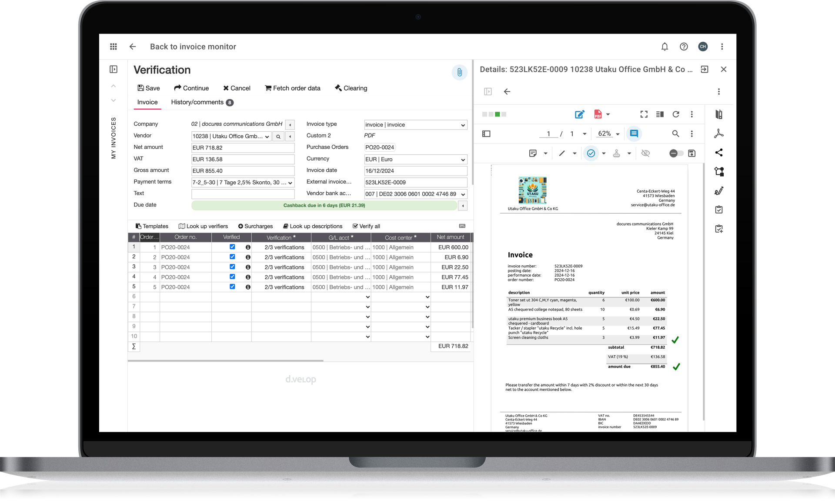Open the document in Adobe Acrobat
The image size is (835, 504).
pos(719,134)
